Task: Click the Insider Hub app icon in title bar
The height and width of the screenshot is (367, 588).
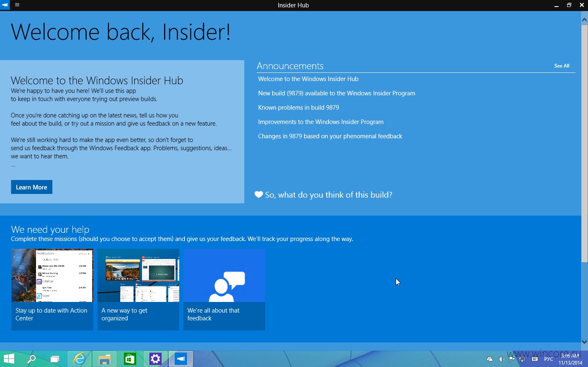Action: click(x=5, y=5)
